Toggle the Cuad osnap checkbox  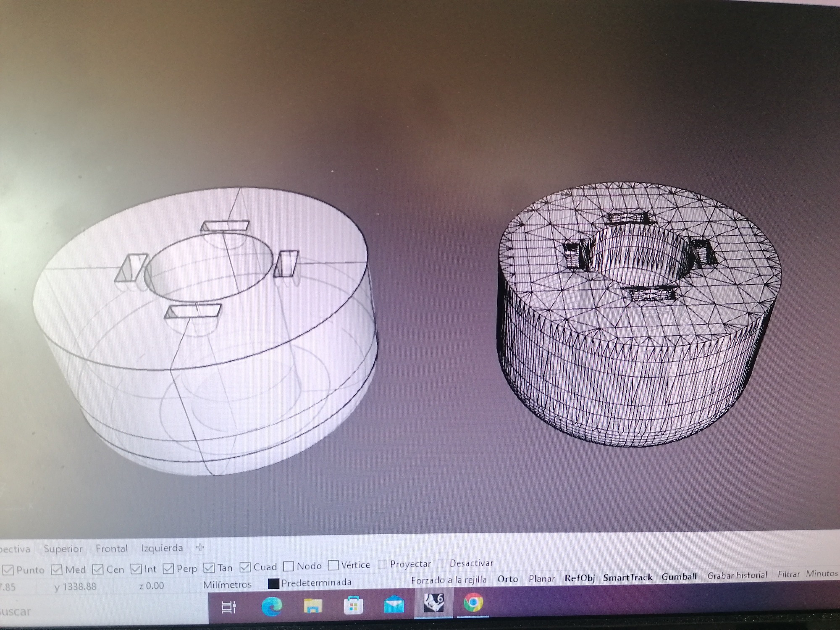pyautogui.click(x=245, y=567)
